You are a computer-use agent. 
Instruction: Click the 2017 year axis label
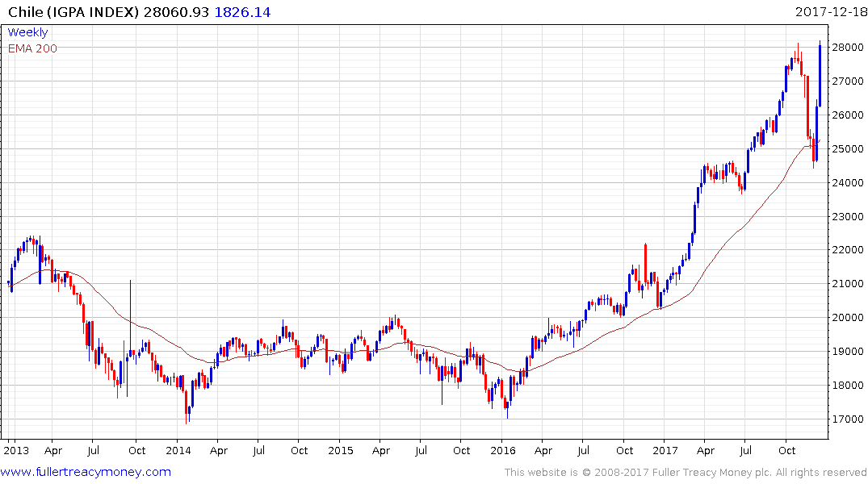(665, 450)
